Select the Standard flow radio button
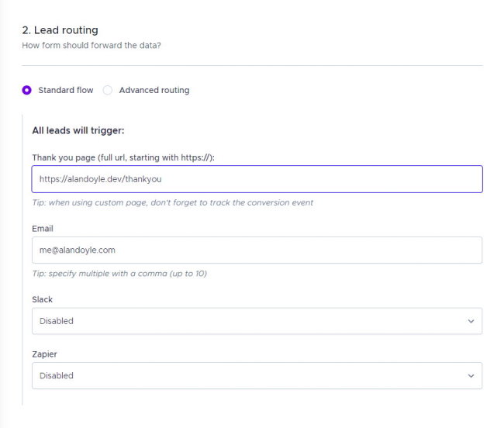This screenshot has width=504, height=428. [26, 90]
